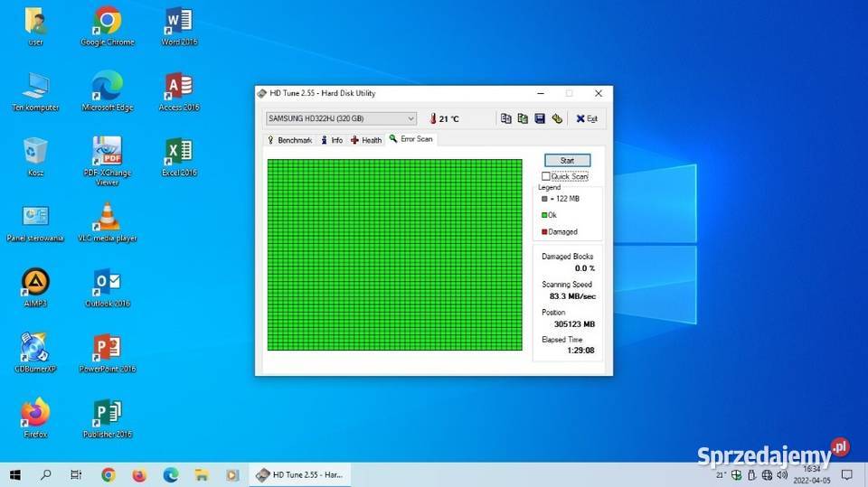The height and width of the screenshot is (487, 868).
Task: Close the HD Tune window
Action: pos(599,94)
